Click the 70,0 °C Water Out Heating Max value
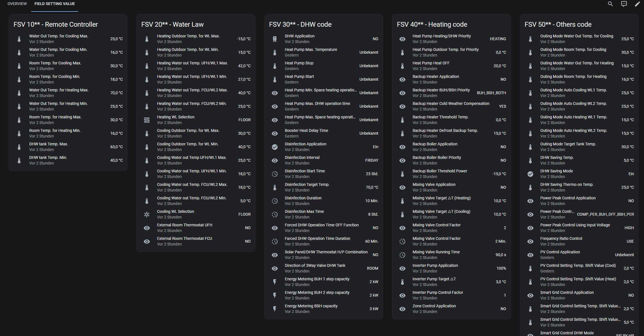The image size is (644, 336). click(x=116, y=93)
